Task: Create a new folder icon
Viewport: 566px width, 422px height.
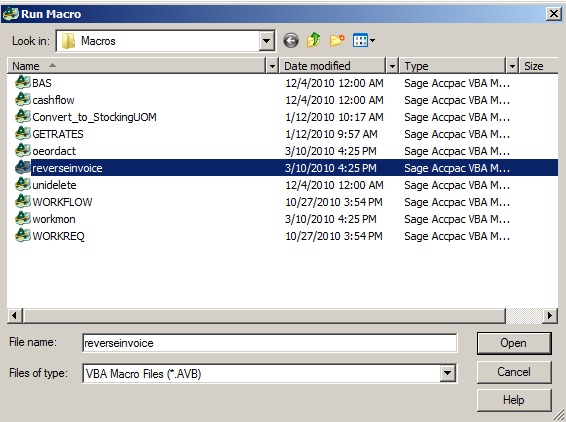Action: pos(337,40)
